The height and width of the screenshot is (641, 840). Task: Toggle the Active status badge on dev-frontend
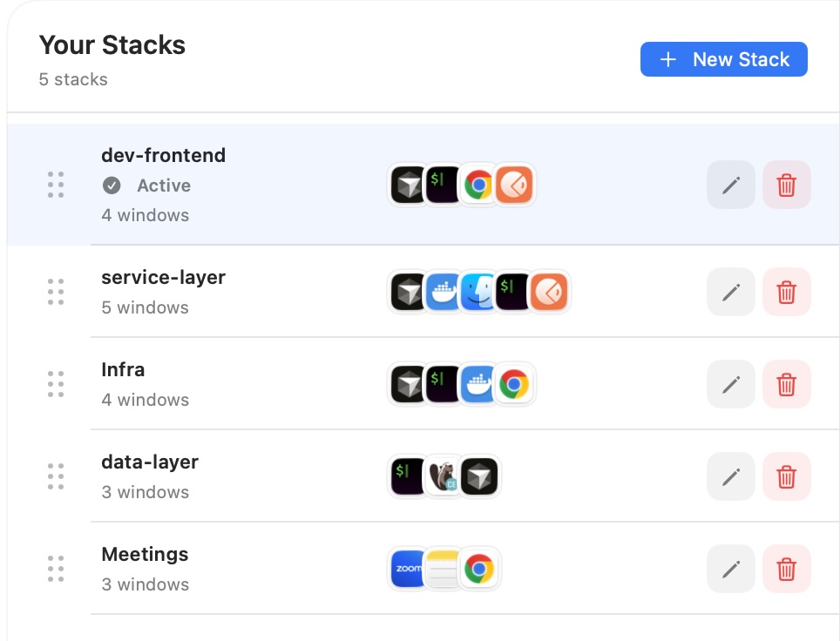point(148,186)
